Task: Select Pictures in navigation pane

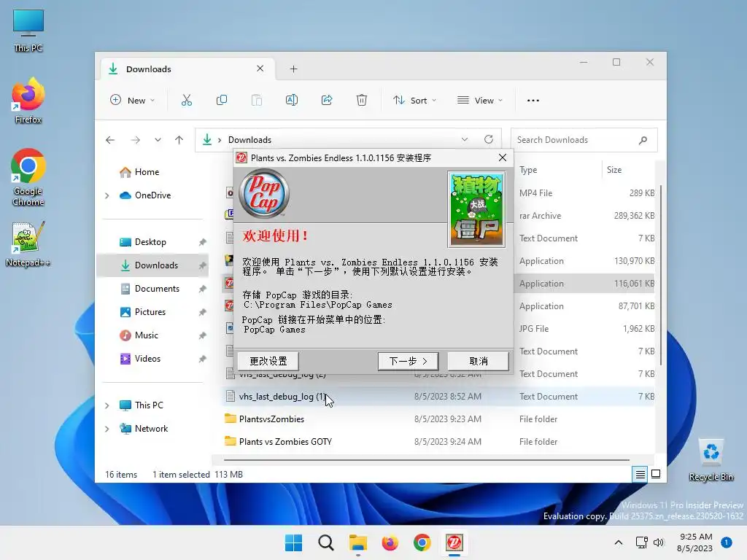Action: [x=150, y=312]
